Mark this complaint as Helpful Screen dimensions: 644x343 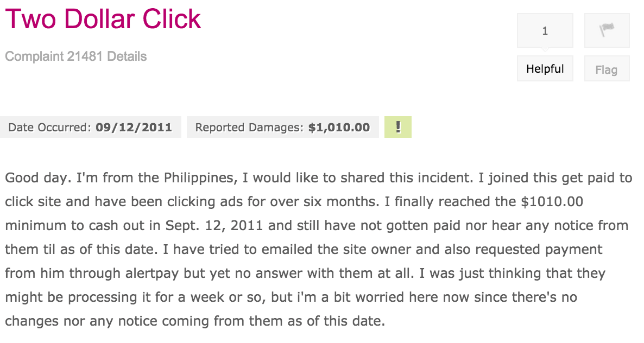point(545,68)
